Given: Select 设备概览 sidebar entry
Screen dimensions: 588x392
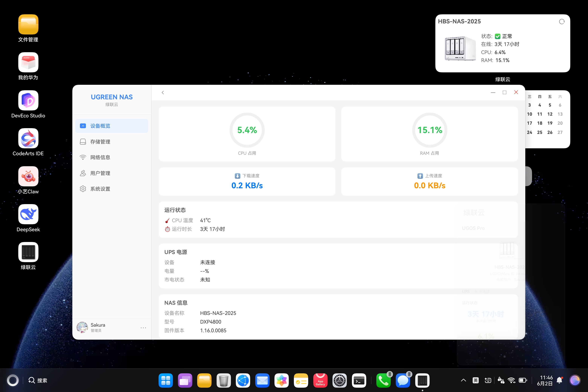Looking at the screenshot, I should tap(112, 126).
